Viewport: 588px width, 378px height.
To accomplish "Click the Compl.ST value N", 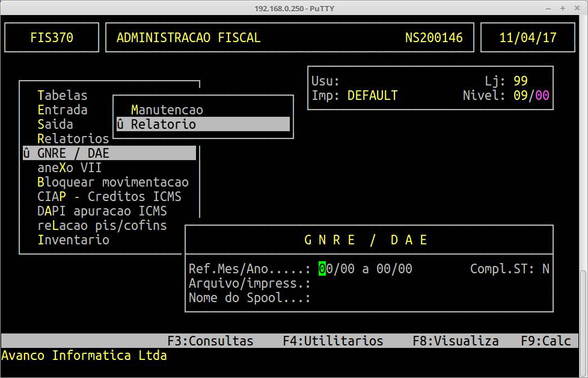I will [545, 269].
